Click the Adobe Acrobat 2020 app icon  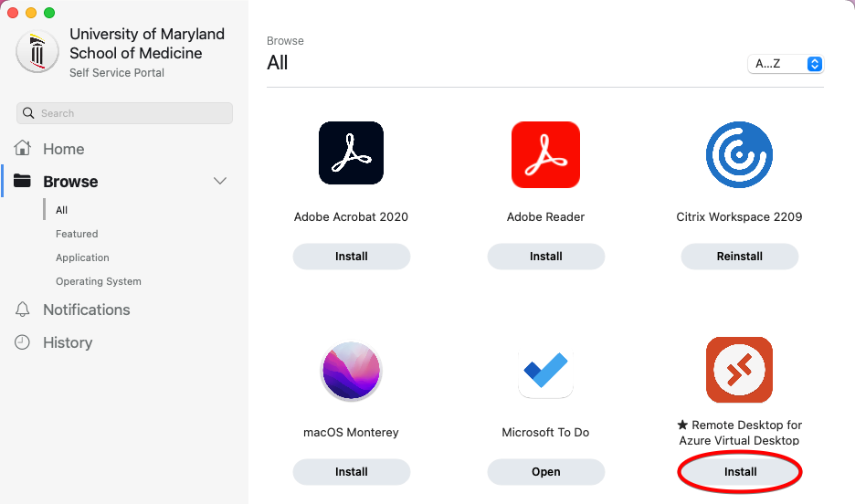tap(351, 153)
